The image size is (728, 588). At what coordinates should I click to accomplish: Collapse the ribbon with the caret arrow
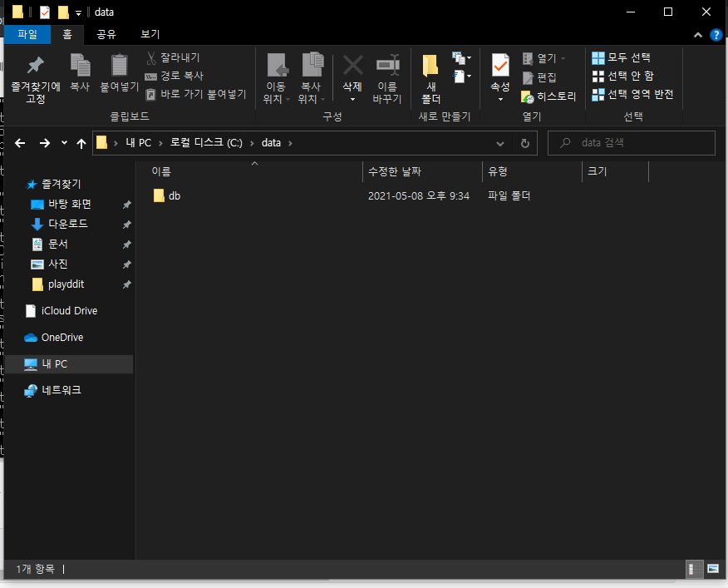pyautogui.click(x=698, y=35)
